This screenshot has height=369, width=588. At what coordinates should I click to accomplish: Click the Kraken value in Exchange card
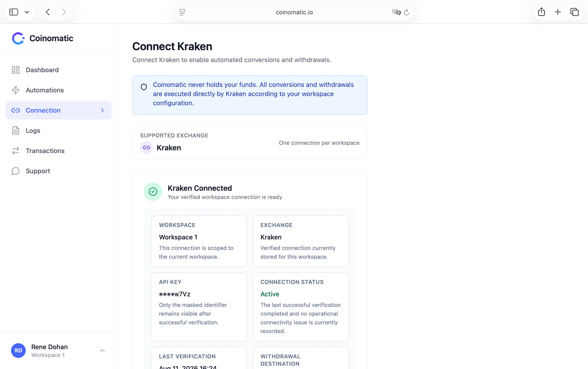(271, 237)
